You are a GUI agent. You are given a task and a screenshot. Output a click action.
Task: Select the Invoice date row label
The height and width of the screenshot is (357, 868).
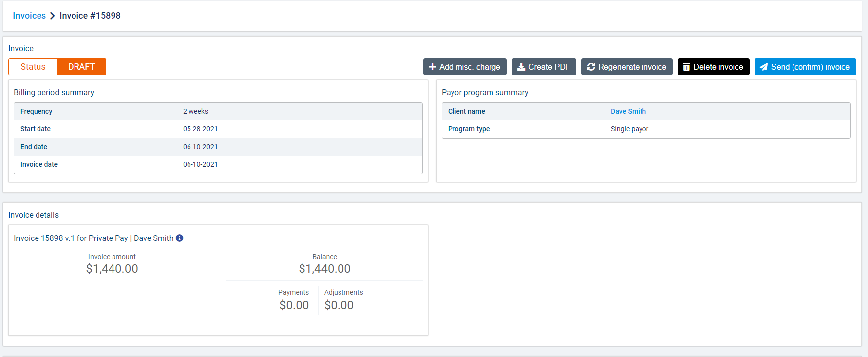[39, 164]
